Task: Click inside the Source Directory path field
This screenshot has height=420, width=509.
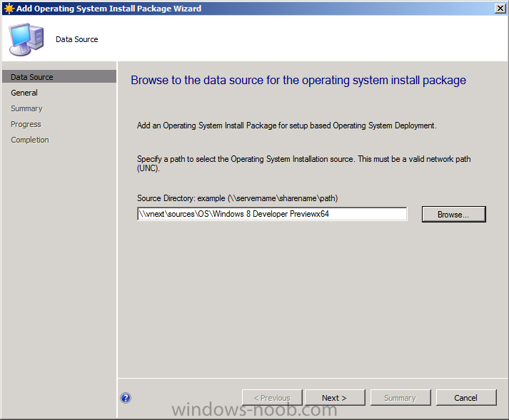Action: 271,214
